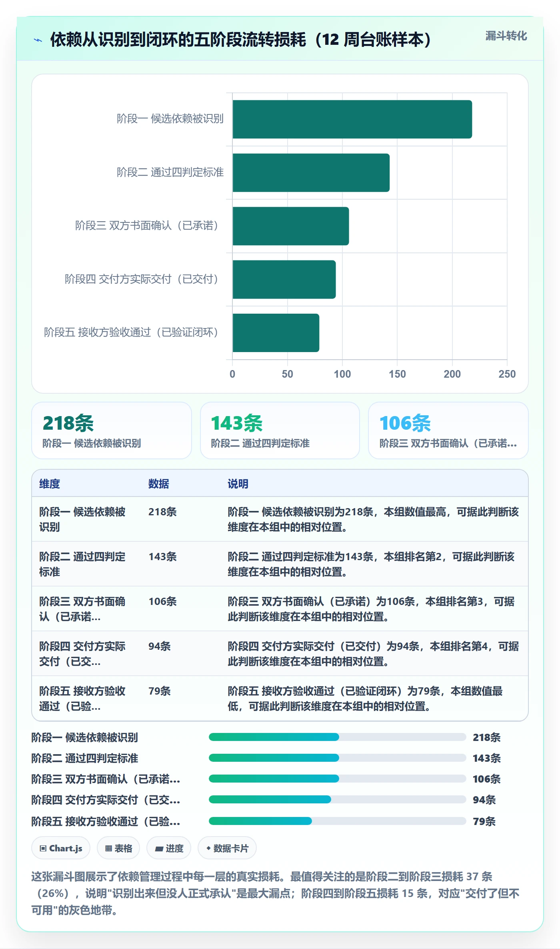
Task: Click the 阶段一 候选依赖被识别 chart bar
Action: 352,119
